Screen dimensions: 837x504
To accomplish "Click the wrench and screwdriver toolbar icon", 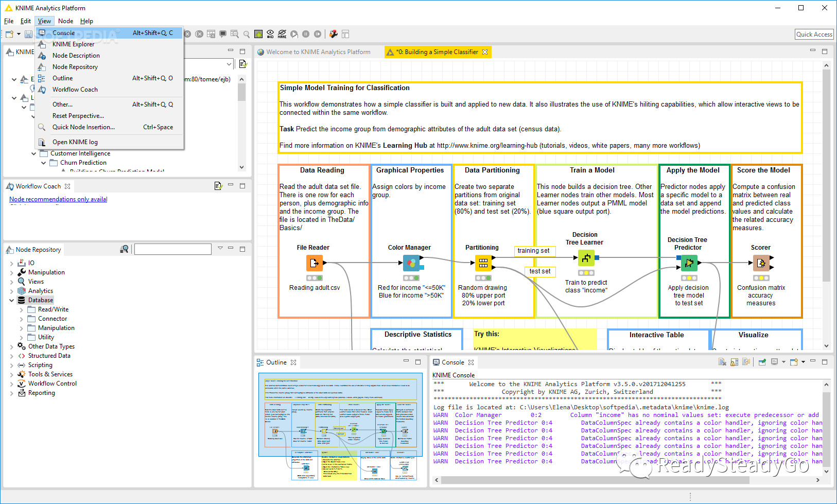I will pos(334,34).
